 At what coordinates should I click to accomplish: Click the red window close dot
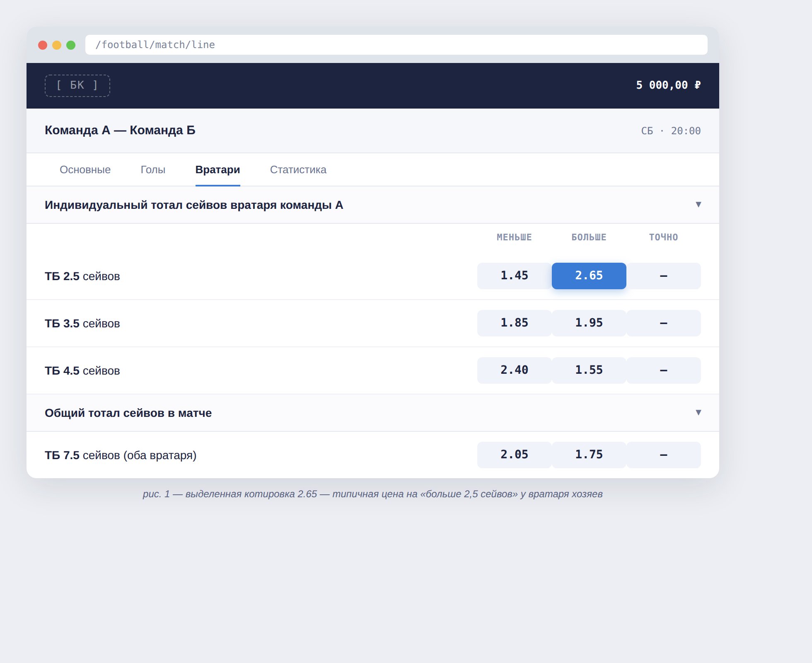(43, 45)
